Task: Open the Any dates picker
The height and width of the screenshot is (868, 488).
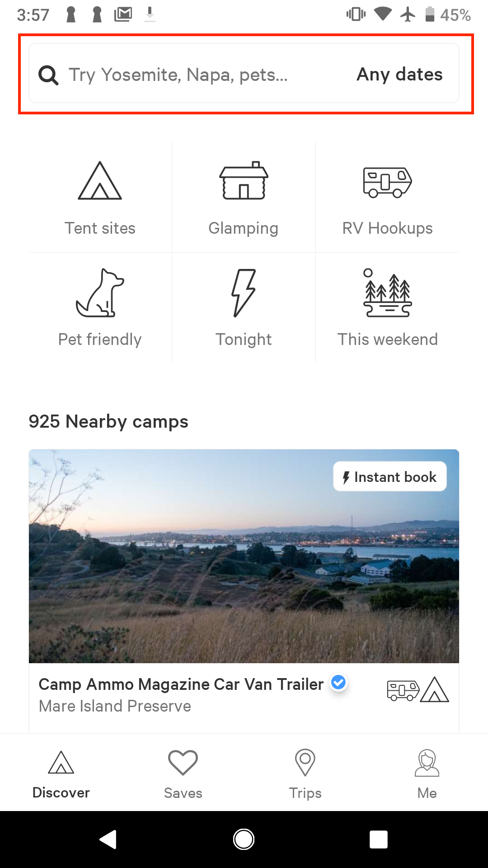Action: 399,74
